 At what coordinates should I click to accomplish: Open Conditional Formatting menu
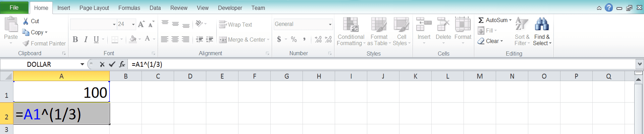pos(351,31)
